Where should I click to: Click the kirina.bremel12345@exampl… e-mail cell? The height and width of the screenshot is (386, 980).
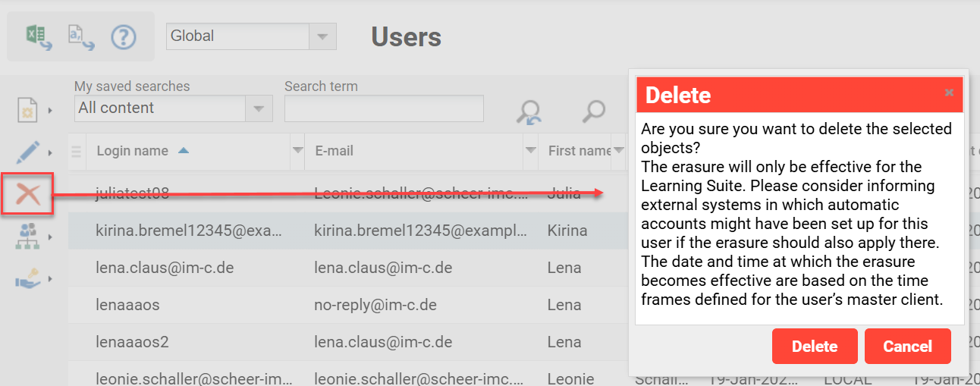click(x=421, y=231)
